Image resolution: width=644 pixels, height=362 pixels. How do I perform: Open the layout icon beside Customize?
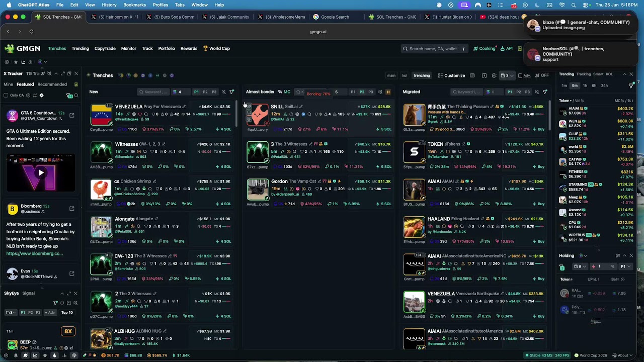pos(472,76)
